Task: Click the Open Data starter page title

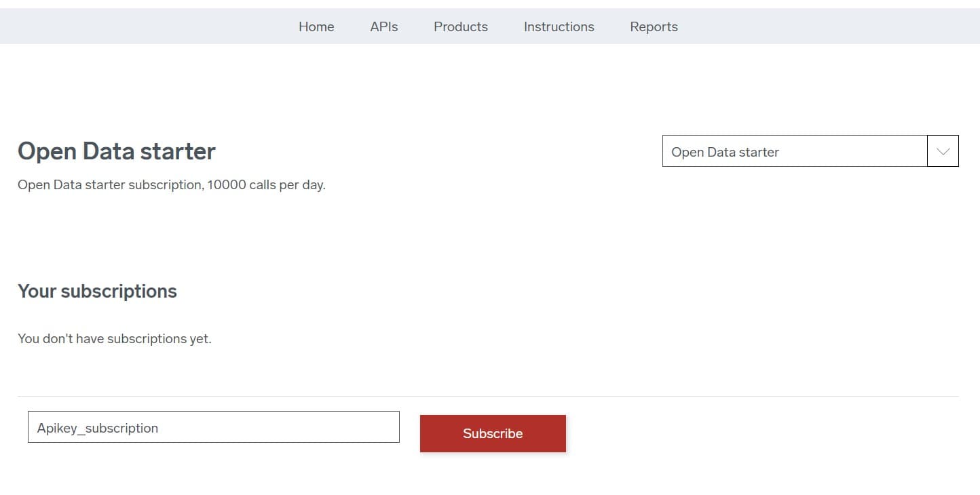Action: (x=116, y=151)
